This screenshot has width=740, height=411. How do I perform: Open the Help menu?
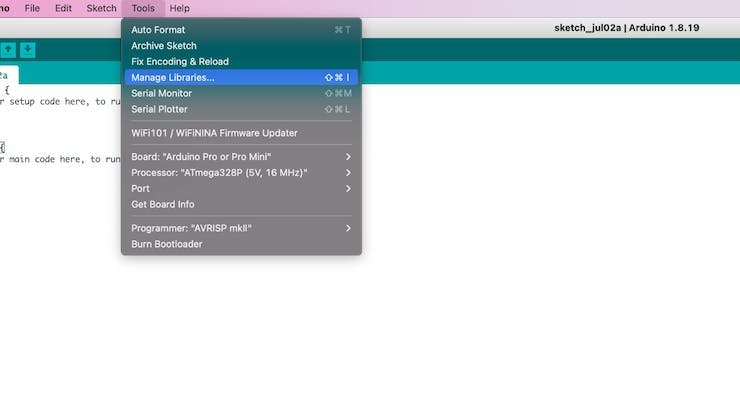click(179, 8)
